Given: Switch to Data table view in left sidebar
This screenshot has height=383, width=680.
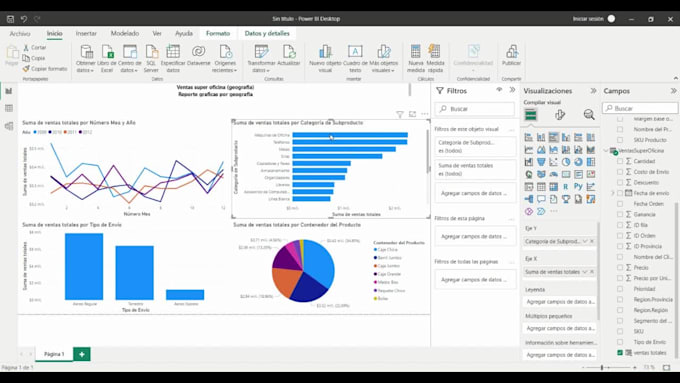Looking at the screenshot, I should [9, 108].
